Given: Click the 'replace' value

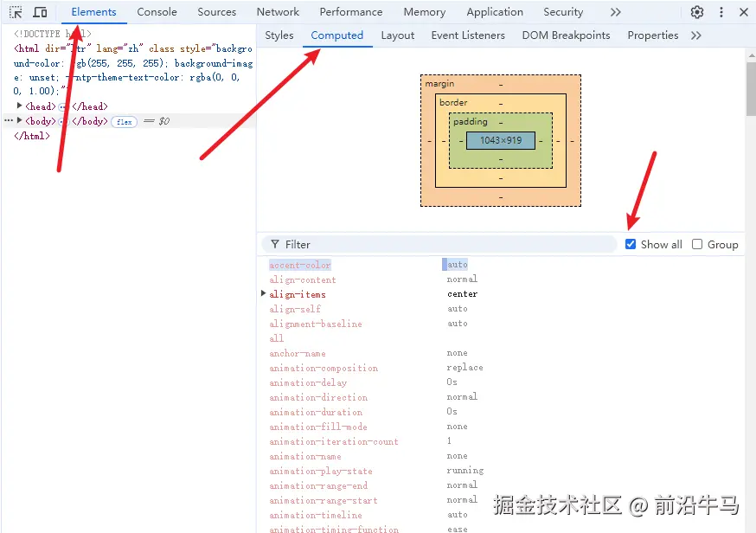Looking at the screenshot, I should [464, 368].
